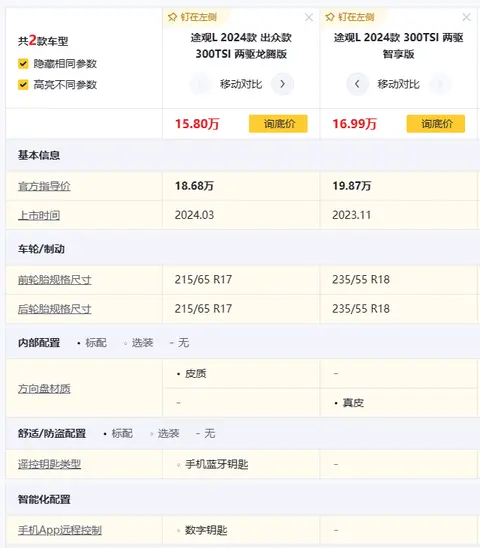Open the 手机App远程控制 parameter link
This screenshot has height=548, width=480.
click(x=60, y=530)
